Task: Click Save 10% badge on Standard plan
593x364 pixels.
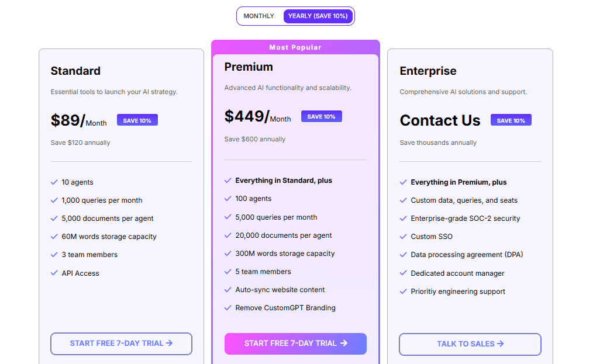Action: [137, 120]
